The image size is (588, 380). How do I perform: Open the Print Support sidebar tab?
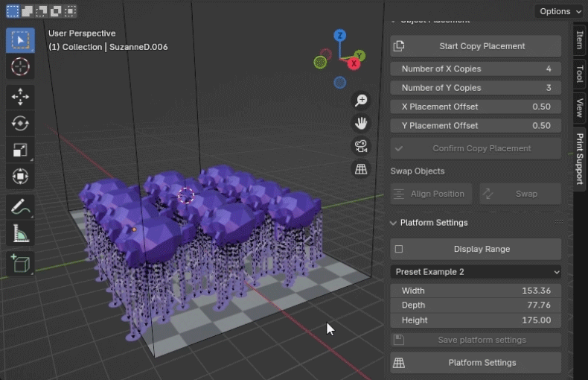tap(580, 159)
